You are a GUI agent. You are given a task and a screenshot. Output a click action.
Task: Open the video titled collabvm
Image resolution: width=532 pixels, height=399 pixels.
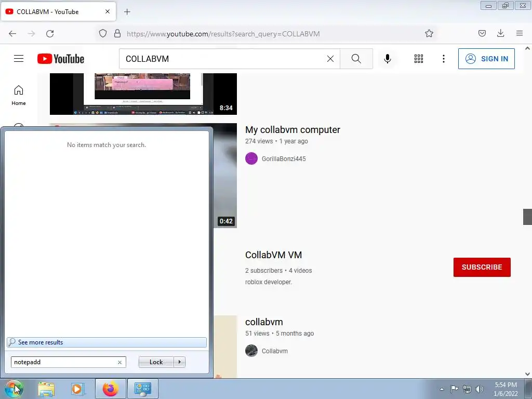coord(264,322)
